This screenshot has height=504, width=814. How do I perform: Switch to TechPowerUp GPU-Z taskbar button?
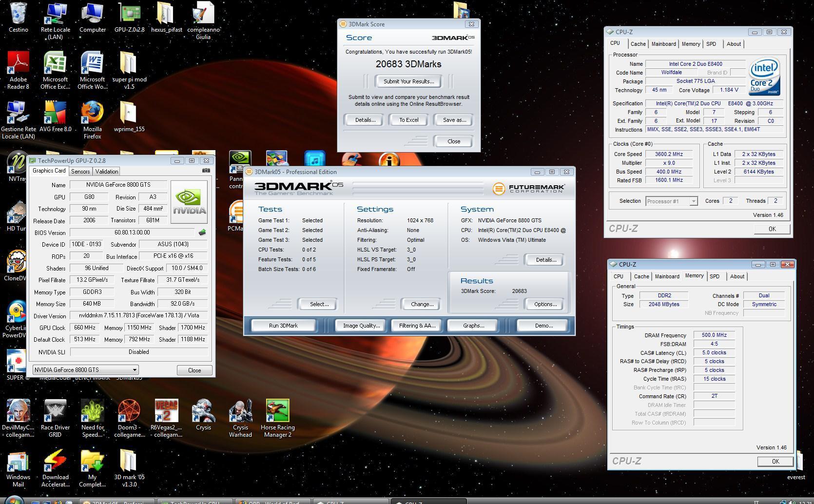(x=194, y=502)
